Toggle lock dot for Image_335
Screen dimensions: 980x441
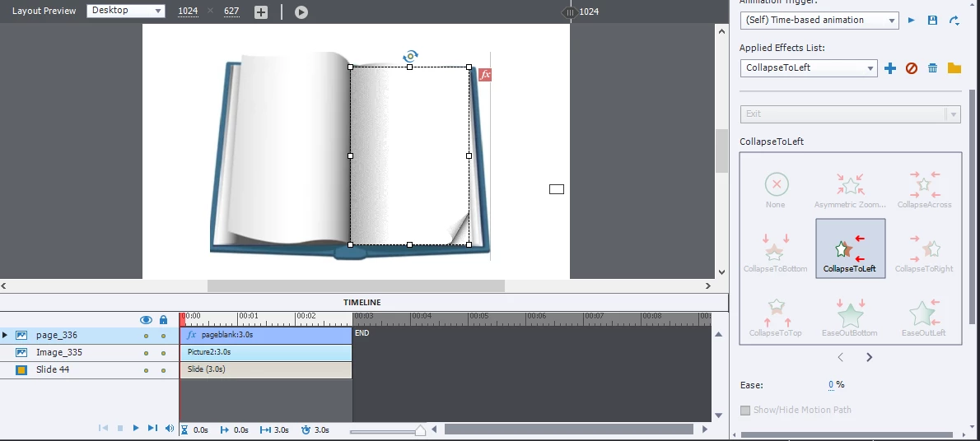[x=163, y=354]
